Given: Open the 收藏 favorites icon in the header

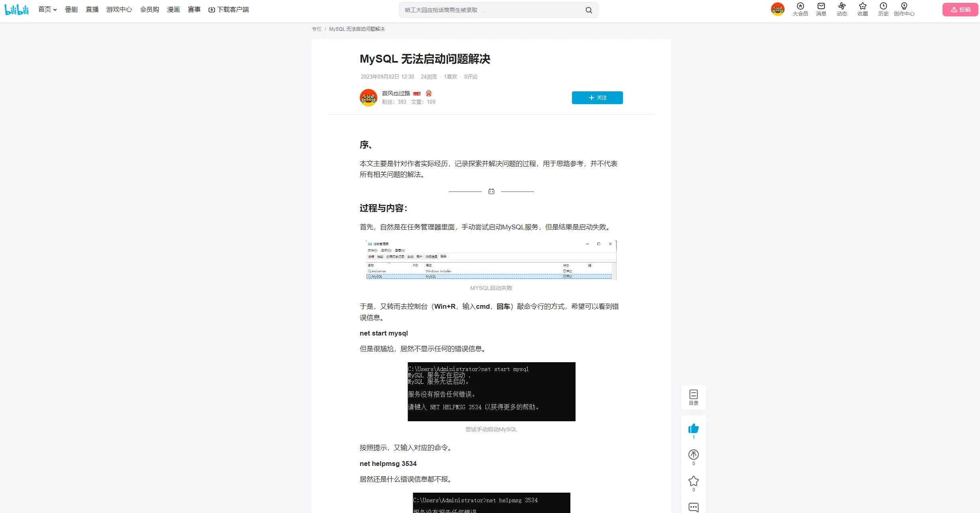Looking at the screenshot, I should 863,9.
